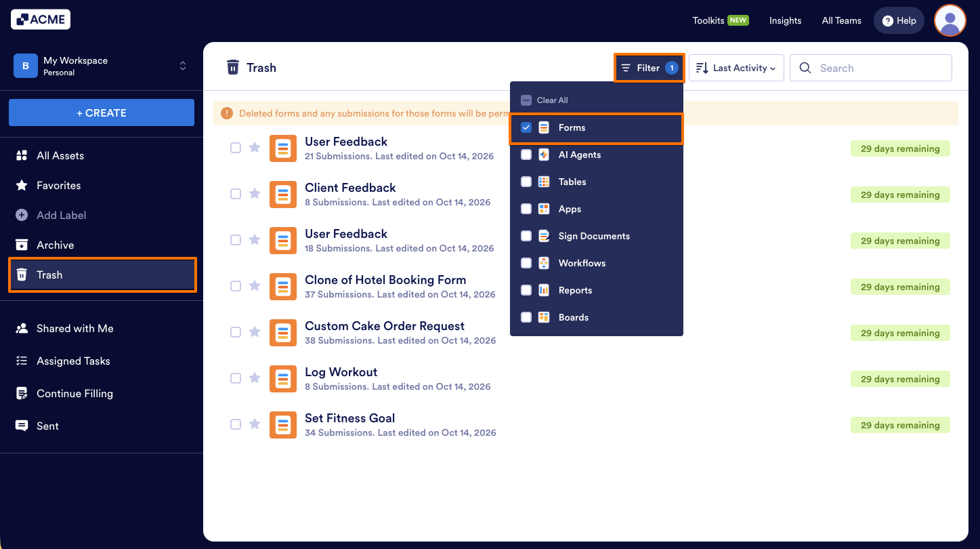Open All Assets in sidebar
The height and width of the screenshot is (549, 980).
click(102, 156)
